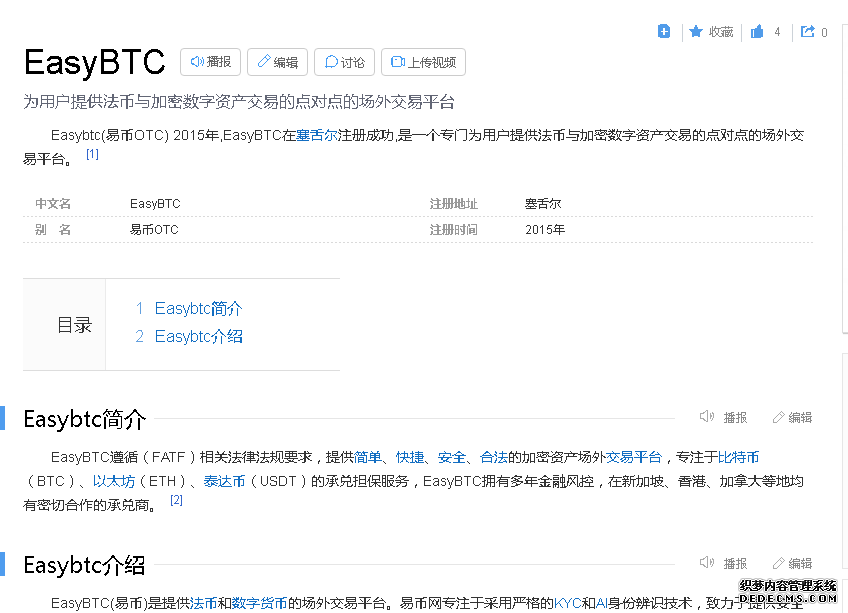
Task: Click 编辑 button beside EasyBTC title
Action: point(277,62)
